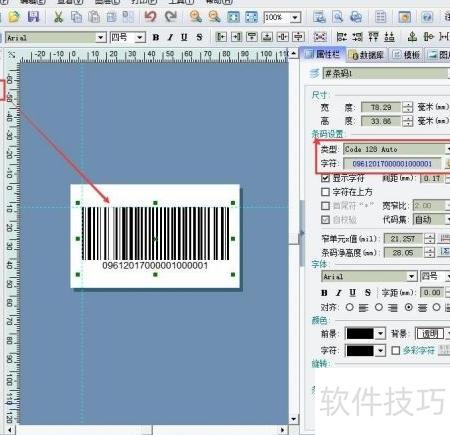Toggle underline in the top font toolbar

[184, 37]
